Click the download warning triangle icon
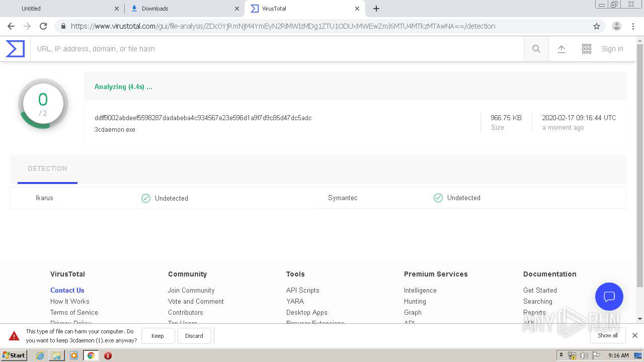644x362 pixels. pyautogui.click(x=14, y=336)
